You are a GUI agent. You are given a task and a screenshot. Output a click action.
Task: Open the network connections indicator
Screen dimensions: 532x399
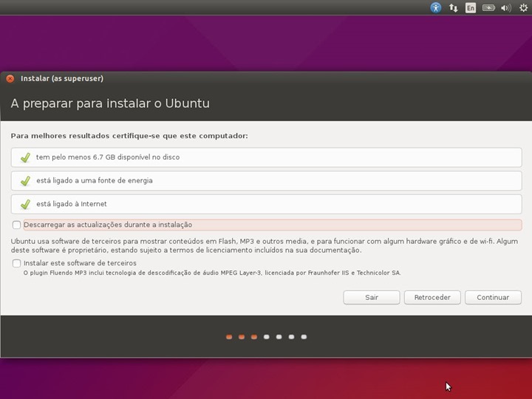click(453, 8)
